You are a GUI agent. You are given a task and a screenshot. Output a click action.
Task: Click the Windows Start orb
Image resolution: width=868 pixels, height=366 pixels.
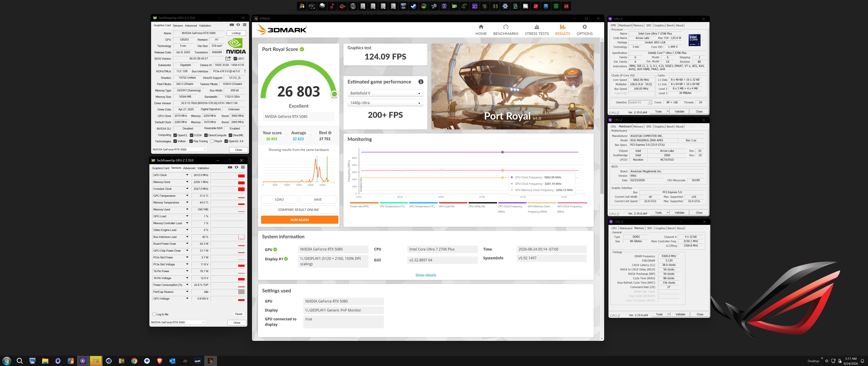click(7, 361)
